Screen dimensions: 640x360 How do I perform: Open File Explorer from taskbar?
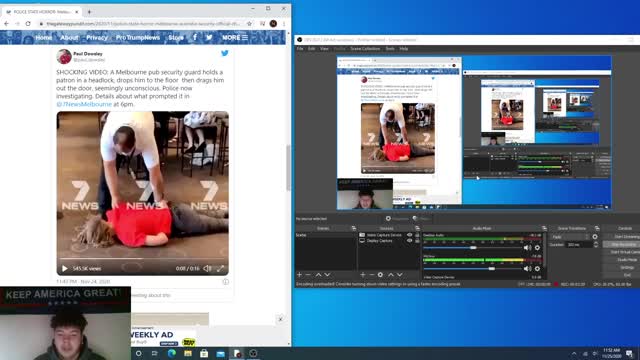tap(188, 353)
